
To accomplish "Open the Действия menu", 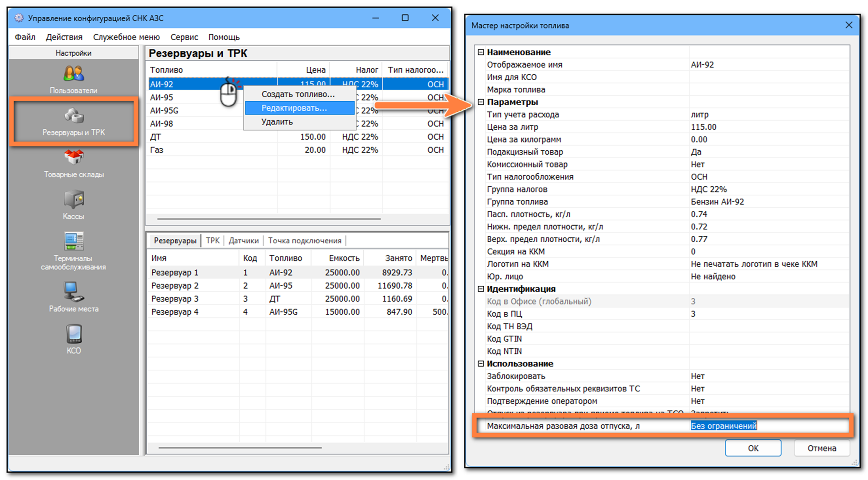I will [x=64, y=37].
